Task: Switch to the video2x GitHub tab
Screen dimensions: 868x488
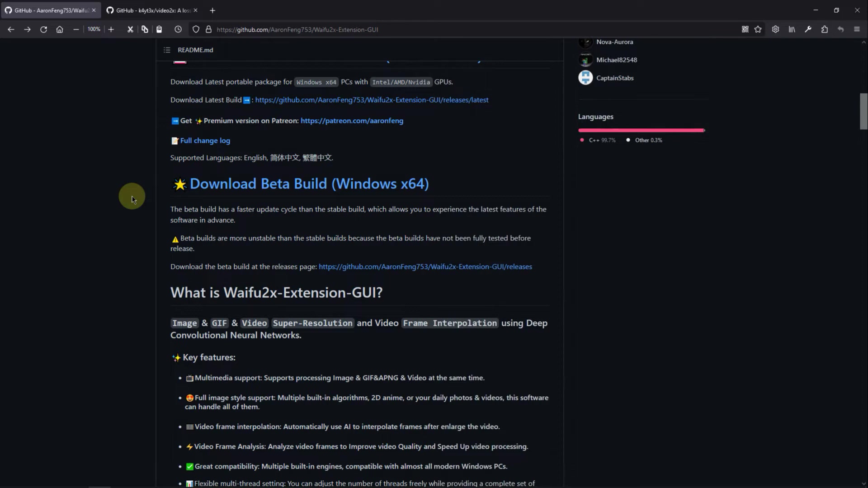Action: (x=151, y=10)
